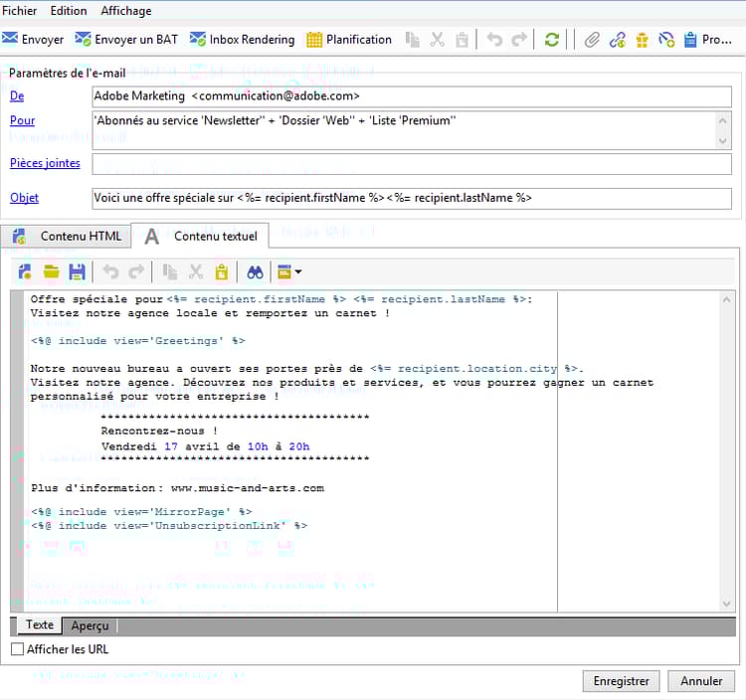Click the Annuler button
Viewport: 746px width, 700px height.
click(x=701, y=681)
